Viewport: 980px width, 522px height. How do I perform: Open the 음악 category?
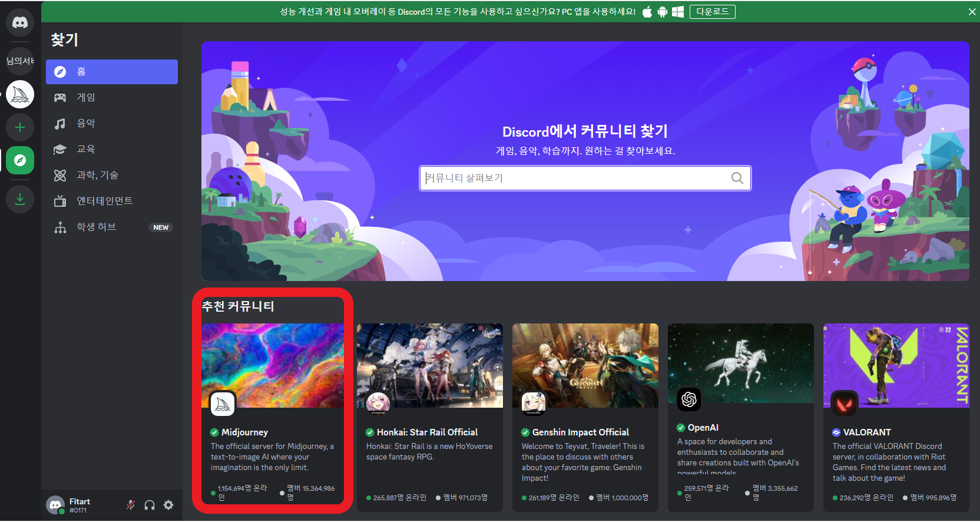pyautogui.click(x=112, y=124)
